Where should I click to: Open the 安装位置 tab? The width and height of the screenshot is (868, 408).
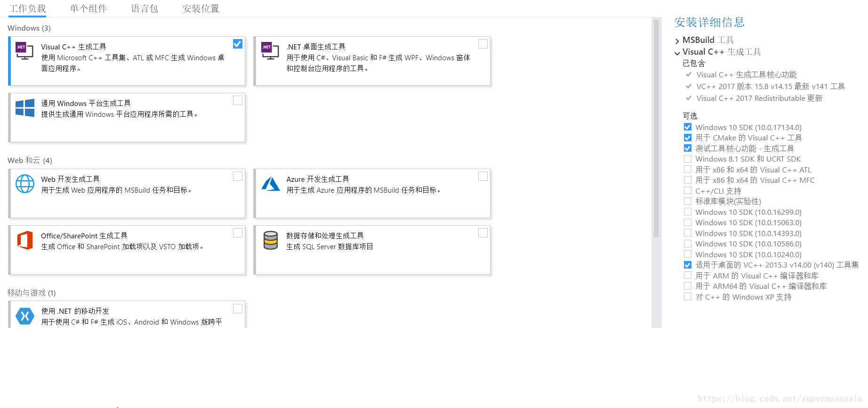pyautogui.click(x=201, y=8)
